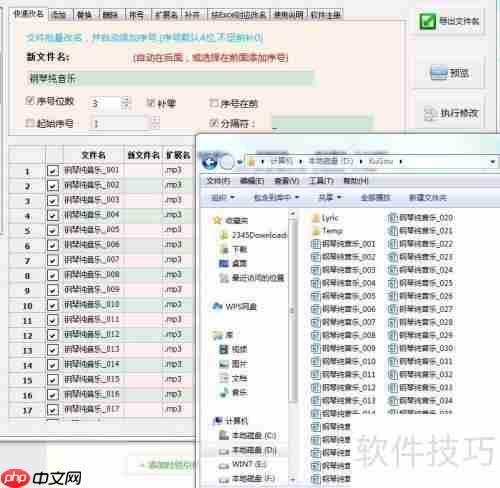500x488 pixels.
Task: Toggle the 序号在前 (serial in front) checkbox
Action: [x=214, y=103]
